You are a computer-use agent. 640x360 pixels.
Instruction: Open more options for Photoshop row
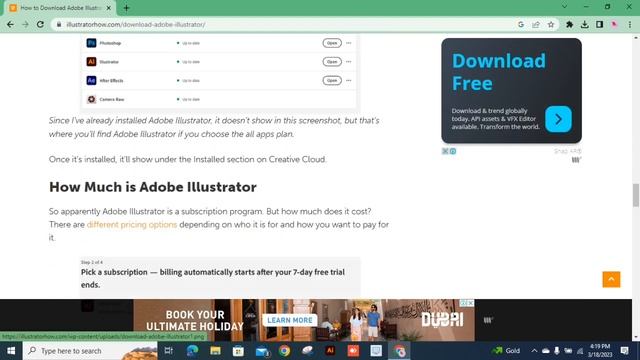pos(349,43)
